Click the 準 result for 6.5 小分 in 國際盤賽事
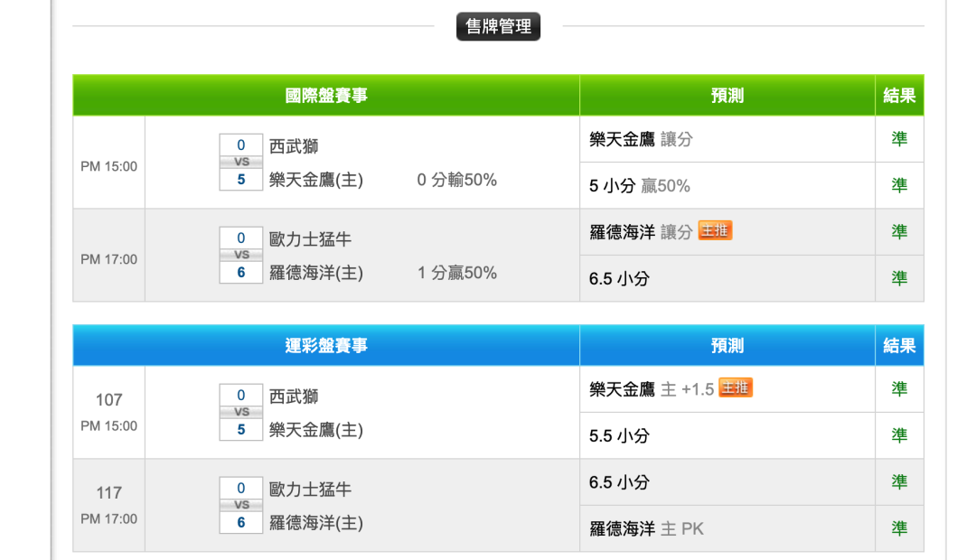 point(899,278)
